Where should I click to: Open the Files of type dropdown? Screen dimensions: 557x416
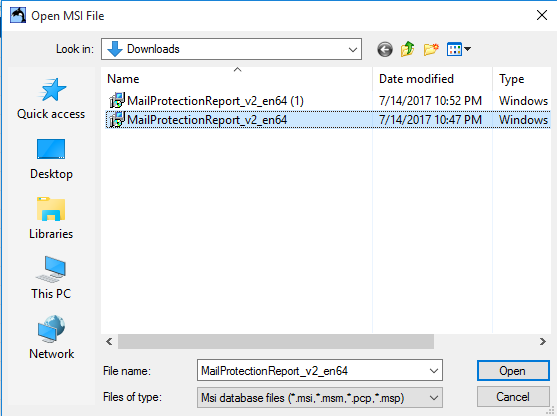[320, 397]
